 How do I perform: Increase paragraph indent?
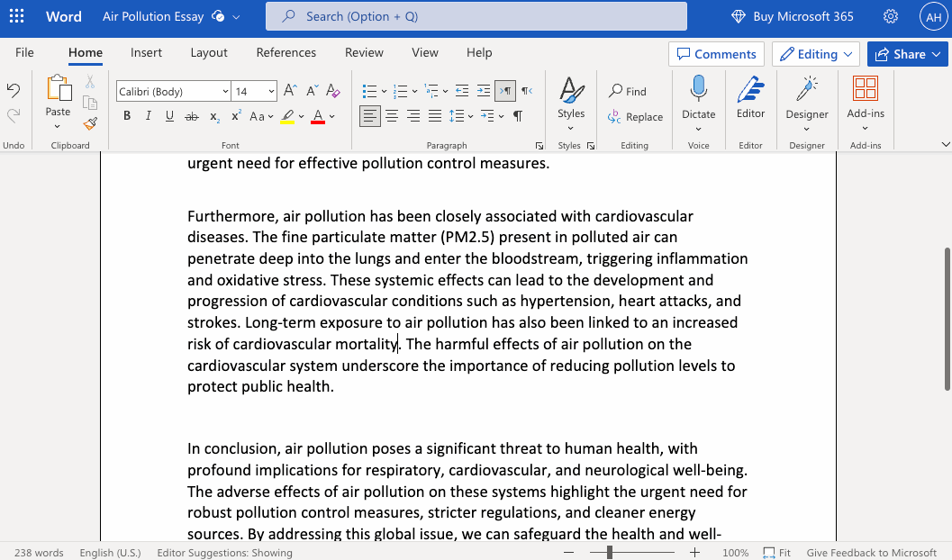[x=484, y=91]
